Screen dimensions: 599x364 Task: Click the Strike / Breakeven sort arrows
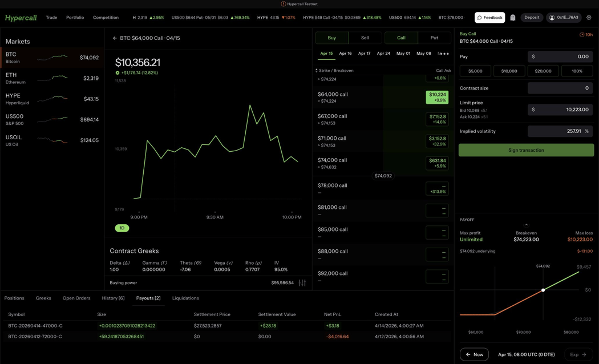click(x=317, y=71)
